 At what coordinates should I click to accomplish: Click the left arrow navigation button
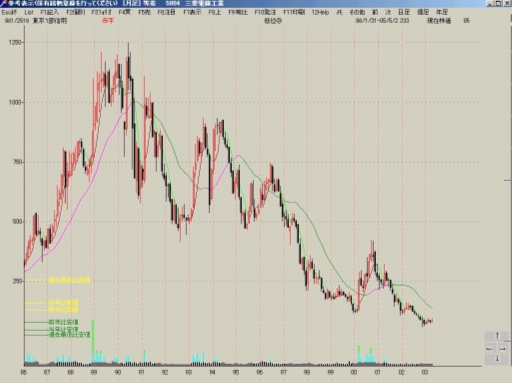[x=490, y=349]
